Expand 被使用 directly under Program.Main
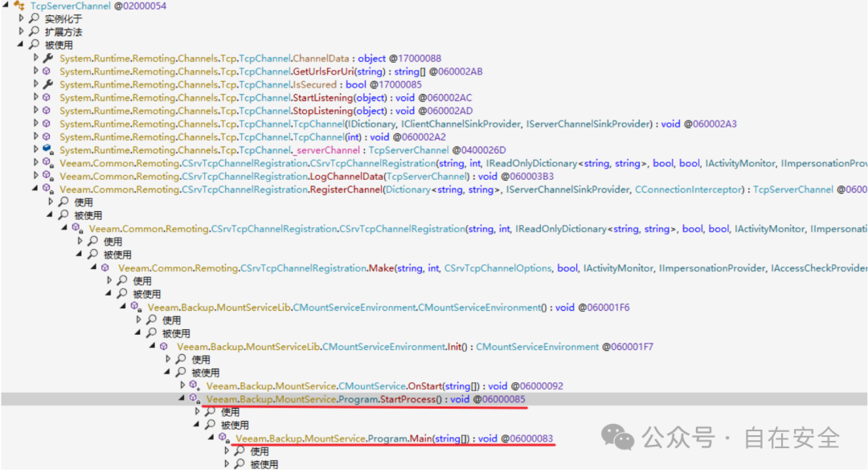 (227, 464)
